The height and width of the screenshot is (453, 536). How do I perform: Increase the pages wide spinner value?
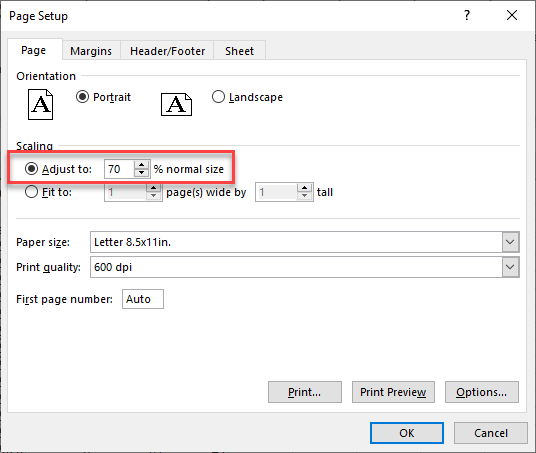(154, 188)
